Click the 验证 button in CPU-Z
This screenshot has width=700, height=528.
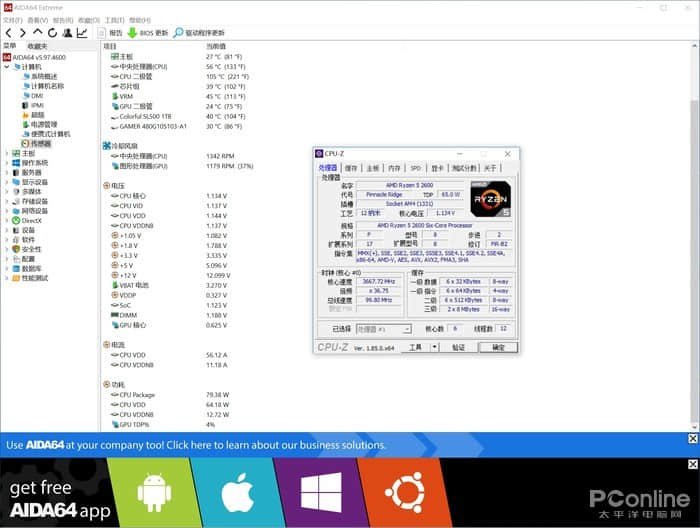click(458, 347)
